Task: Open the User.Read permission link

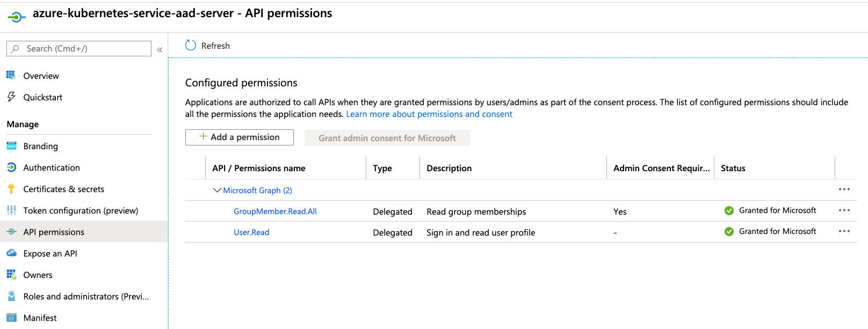Action: tap(251, 232)
